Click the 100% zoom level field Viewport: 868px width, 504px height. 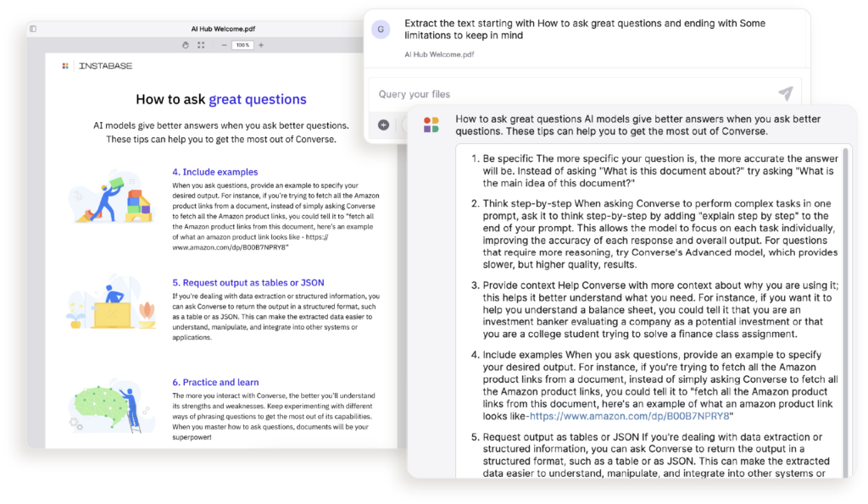[242, 45]
